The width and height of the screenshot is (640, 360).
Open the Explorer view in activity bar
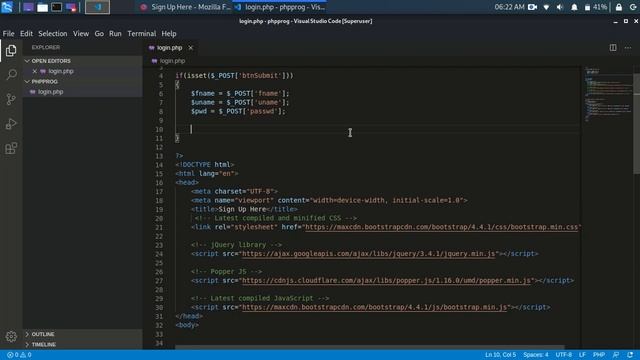click(11, 51)
